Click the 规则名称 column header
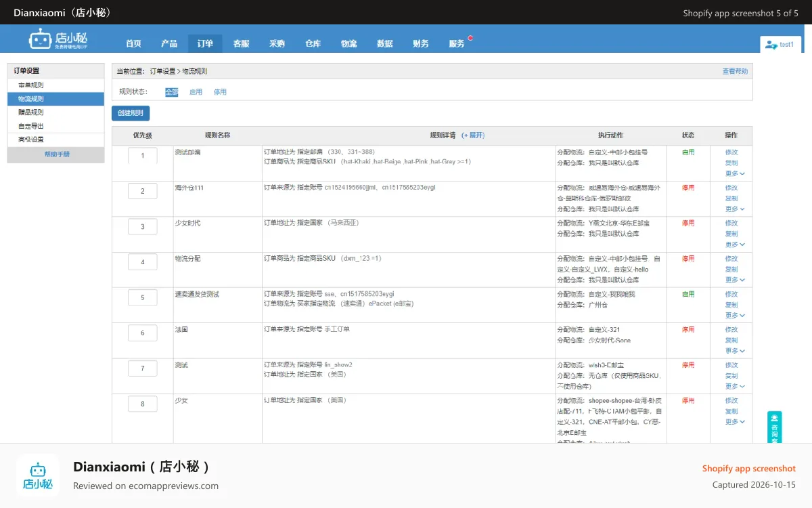 pyautogui.click(x=217, y=135)
